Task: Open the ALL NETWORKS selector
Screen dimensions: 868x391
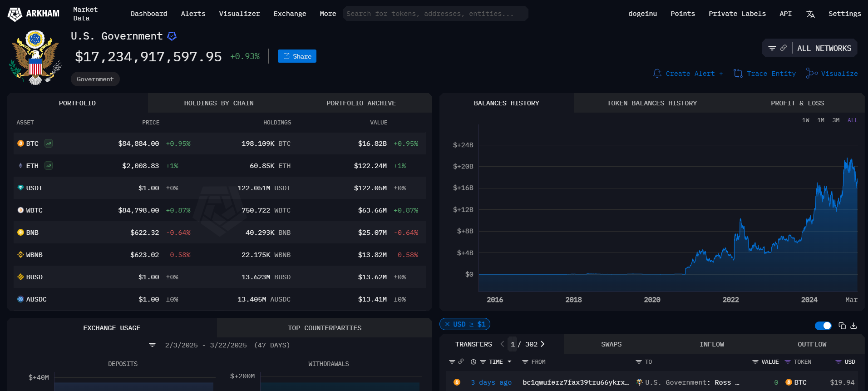Action: click(824, 48)
